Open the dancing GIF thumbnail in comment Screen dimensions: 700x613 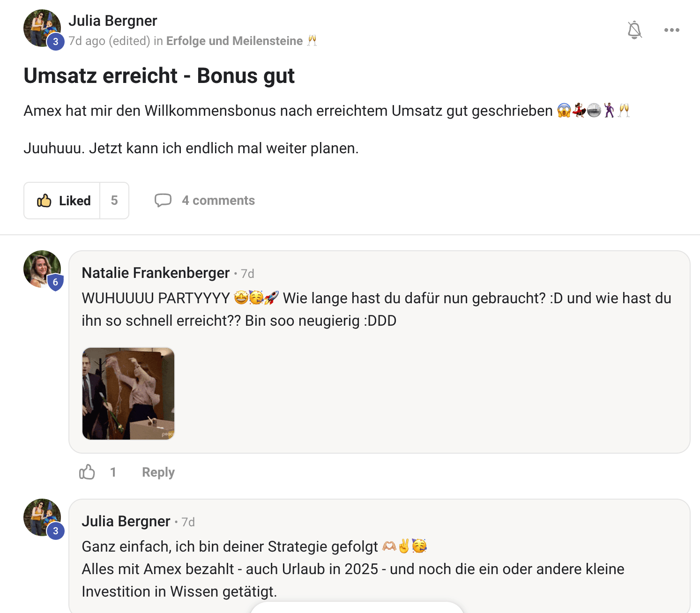pyautogui.click(x=128, y=394)
